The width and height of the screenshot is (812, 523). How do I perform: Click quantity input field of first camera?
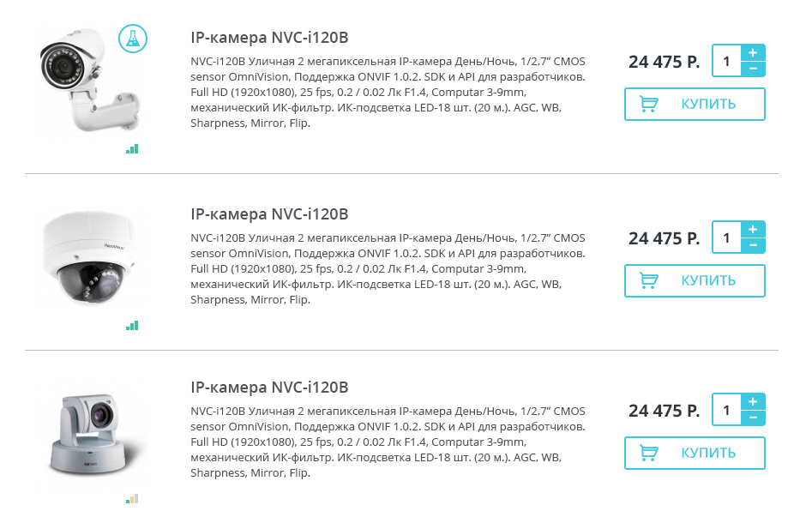[726, 61]
